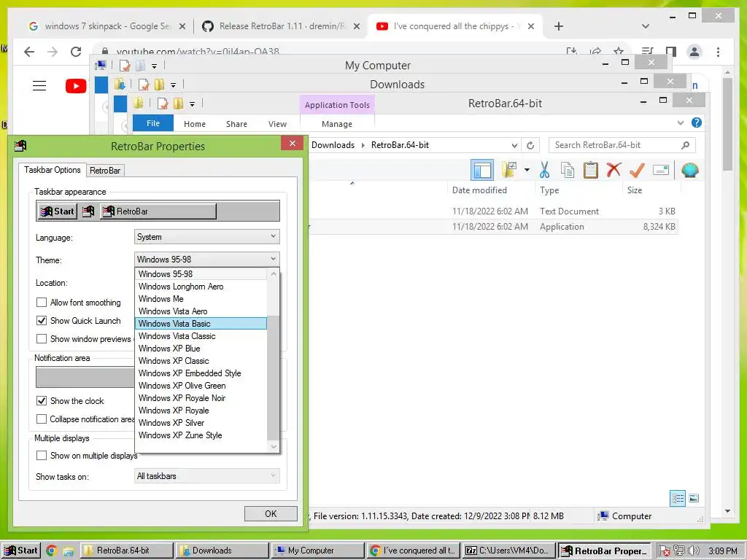Switch to the RetroBar tab

[x=105, y=171]
